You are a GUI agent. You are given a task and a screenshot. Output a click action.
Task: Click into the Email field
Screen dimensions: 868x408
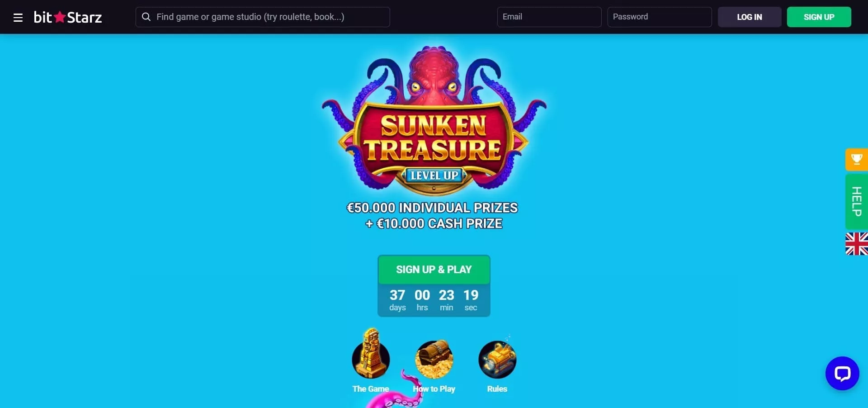pos(549,17)
